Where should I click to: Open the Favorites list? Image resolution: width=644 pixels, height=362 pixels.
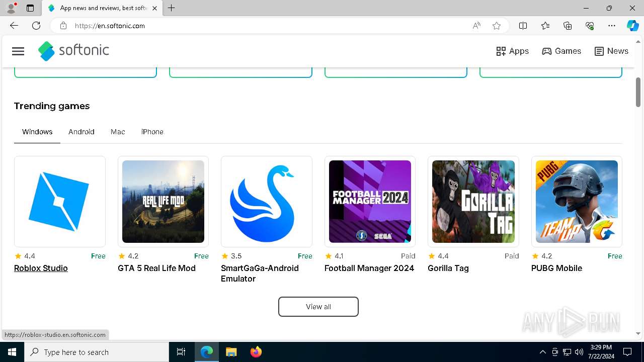coord(545,26)
